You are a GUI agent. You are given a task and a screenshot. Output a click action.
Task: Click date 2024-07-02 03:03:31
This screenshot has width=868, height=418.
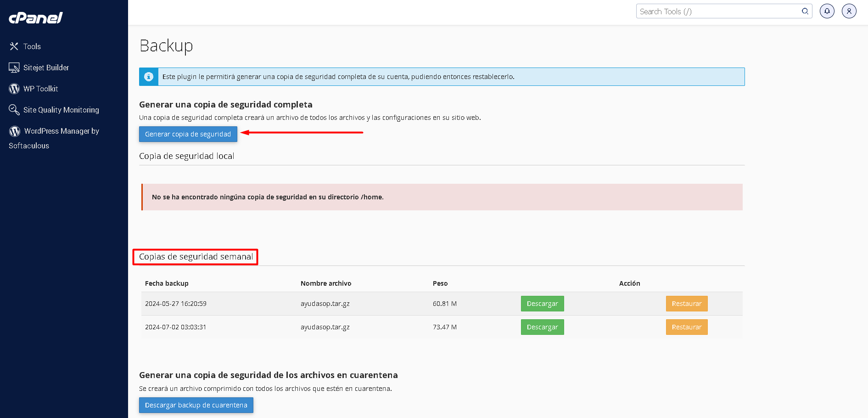tap(176, 327)
